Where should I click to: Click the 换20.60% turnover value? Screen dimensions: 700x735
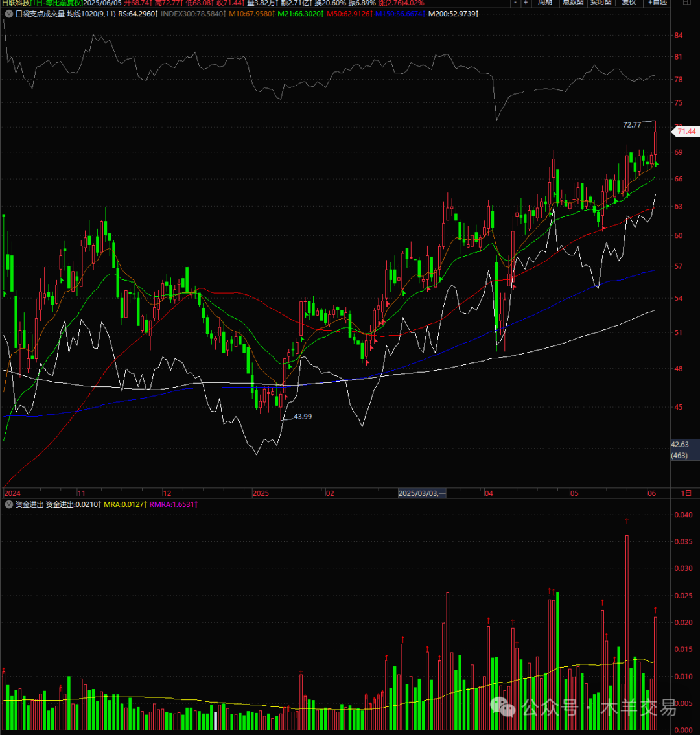pyautogui.click(x=330, y=3)
